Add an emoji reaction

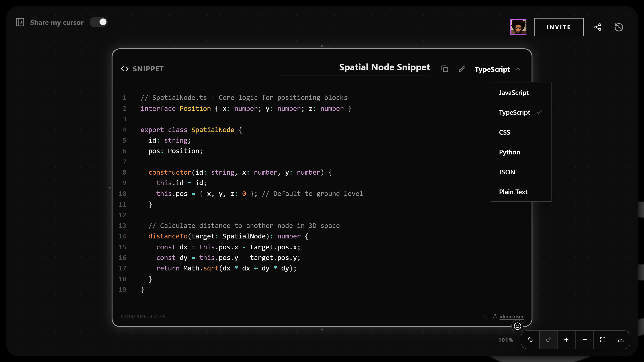pos(517,326)
